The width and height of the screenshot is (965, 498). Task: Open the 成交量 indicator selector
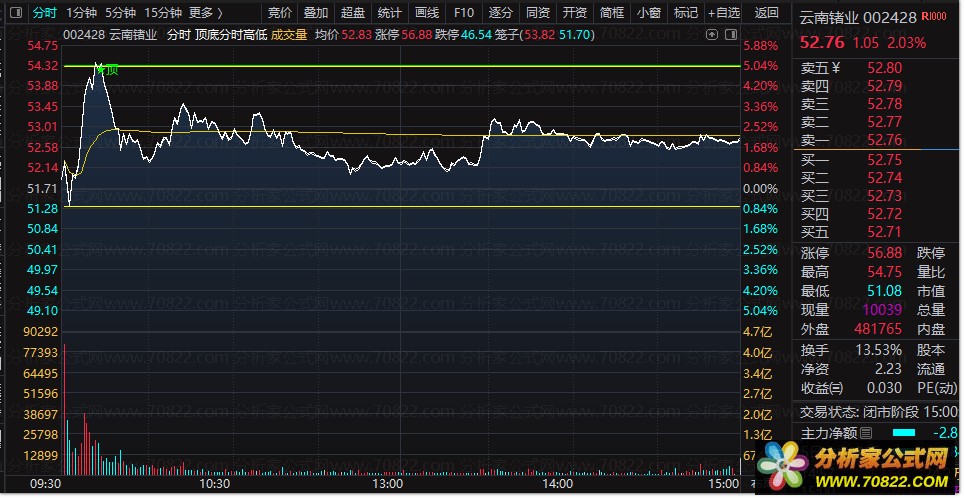pyautogui.click(x=289, y=34)
